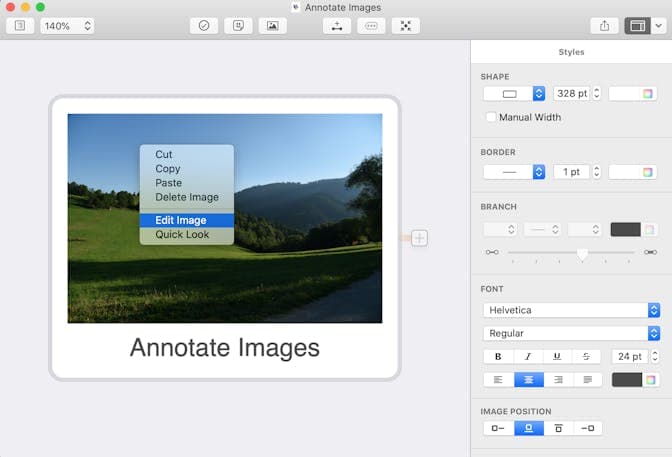Toggle the outline sidebar icon in toolbar
This screenshot has height=457, width=672.
tap(20, 26)
